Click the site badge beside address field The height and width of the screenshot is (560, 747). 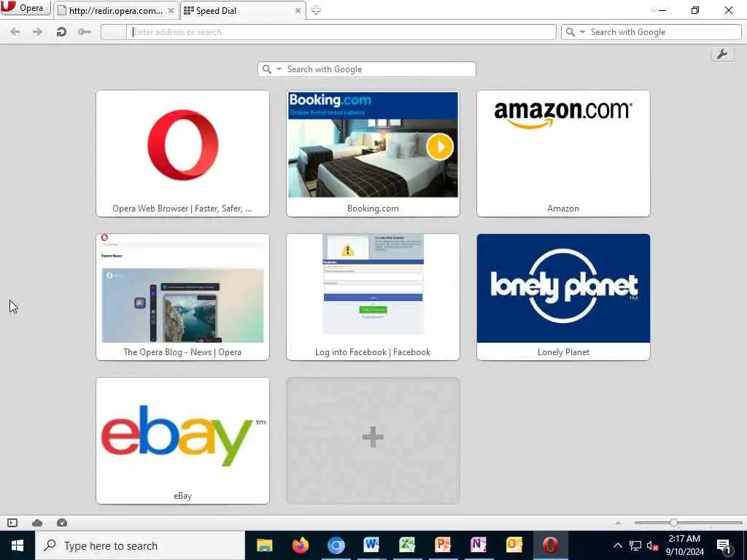[x=113, y=32]
